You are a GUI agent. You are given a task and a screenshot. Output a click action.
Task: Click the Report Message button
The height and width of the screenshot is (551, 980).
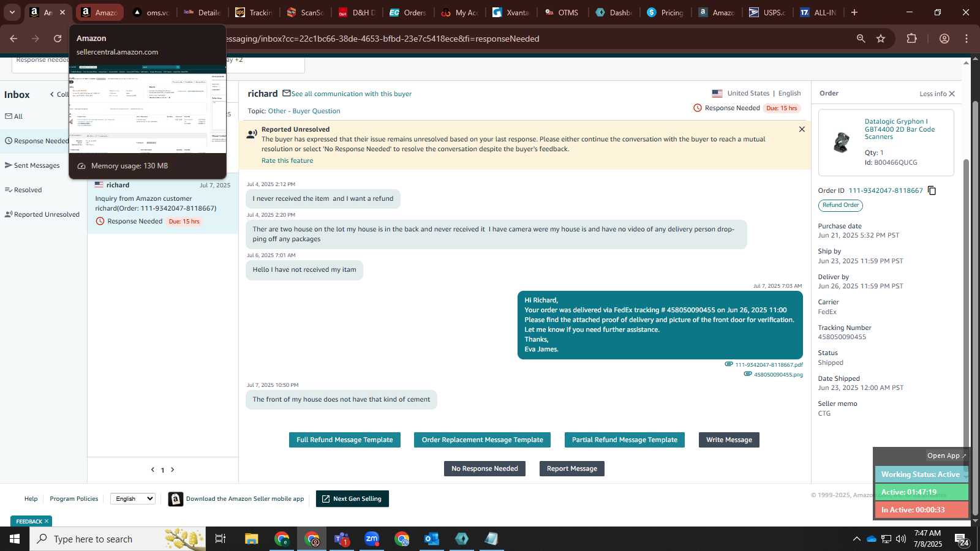572,468
